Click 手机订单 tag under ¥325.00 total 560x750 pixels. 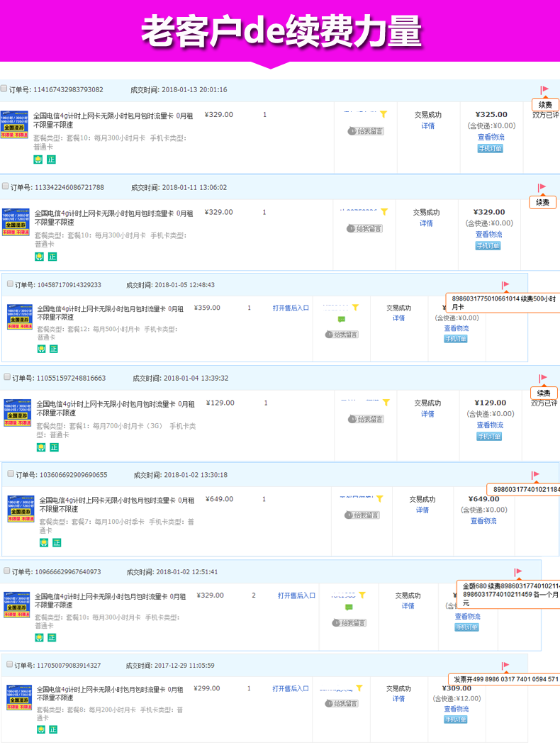click(x=491, y=149)
